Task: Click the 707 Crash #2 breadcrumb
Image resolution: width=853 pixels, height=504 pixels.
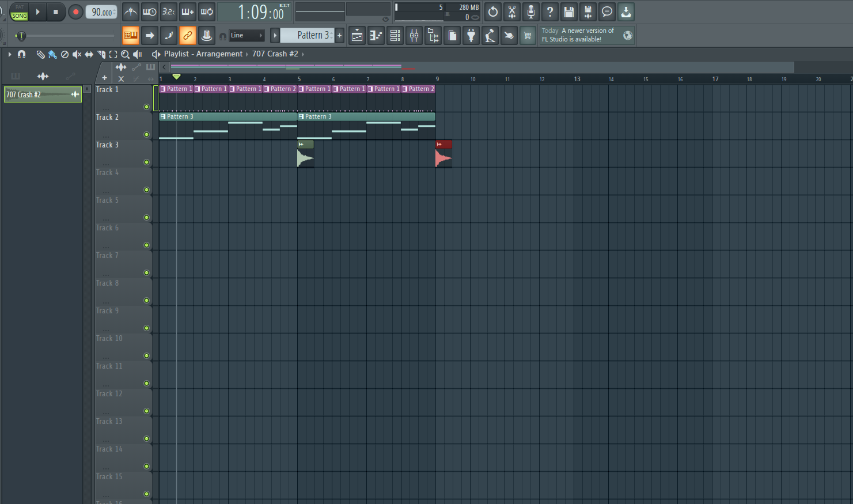Action: click(275, 54)
